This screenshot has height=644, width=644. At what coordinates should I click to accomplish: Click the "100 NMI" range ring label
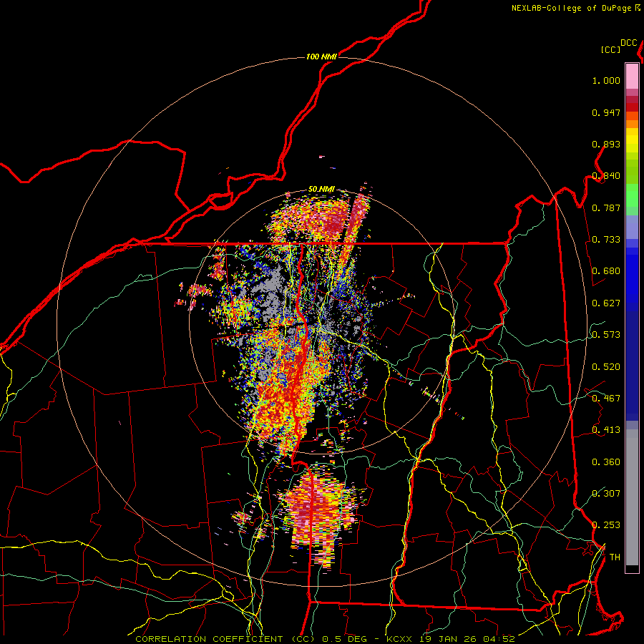click(x=321, y=57)
